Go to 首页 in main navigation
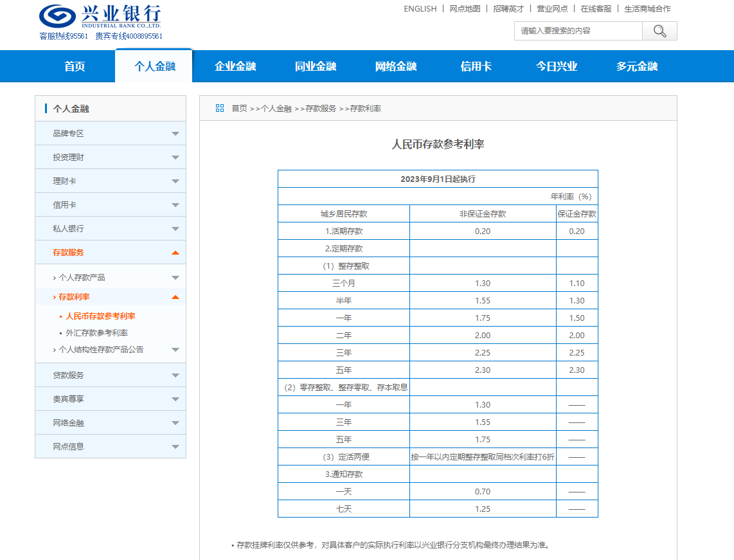 tap(75, 66)
